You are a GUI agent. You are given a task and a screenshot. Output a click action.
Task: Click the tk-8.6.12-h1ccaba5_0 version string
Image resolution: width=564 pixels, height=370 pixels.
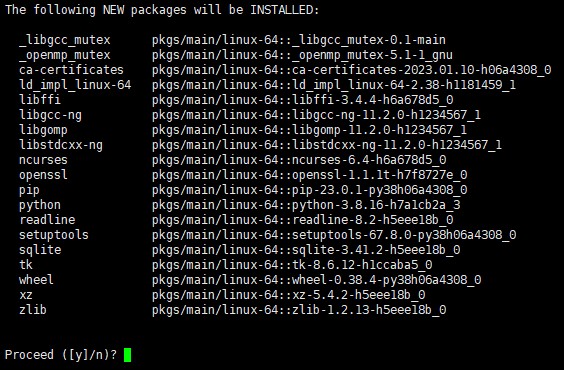(x=362, y=265)
